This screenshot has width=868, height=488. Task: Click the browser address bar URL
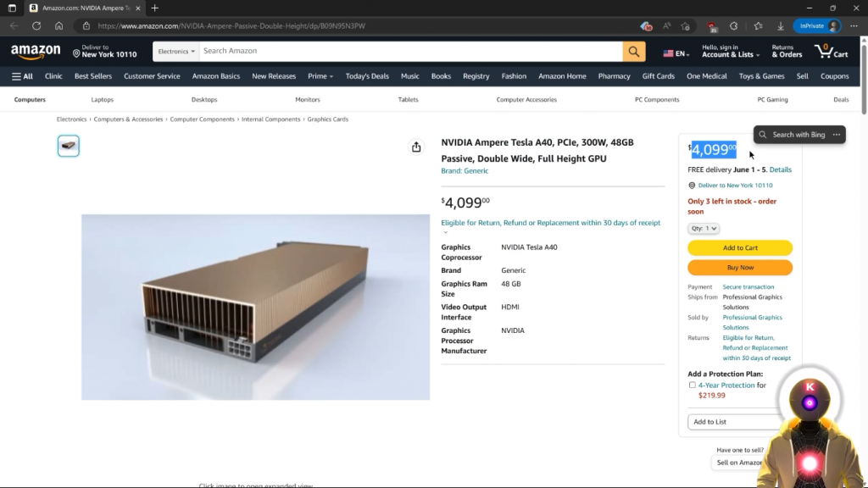click(231, 26)
